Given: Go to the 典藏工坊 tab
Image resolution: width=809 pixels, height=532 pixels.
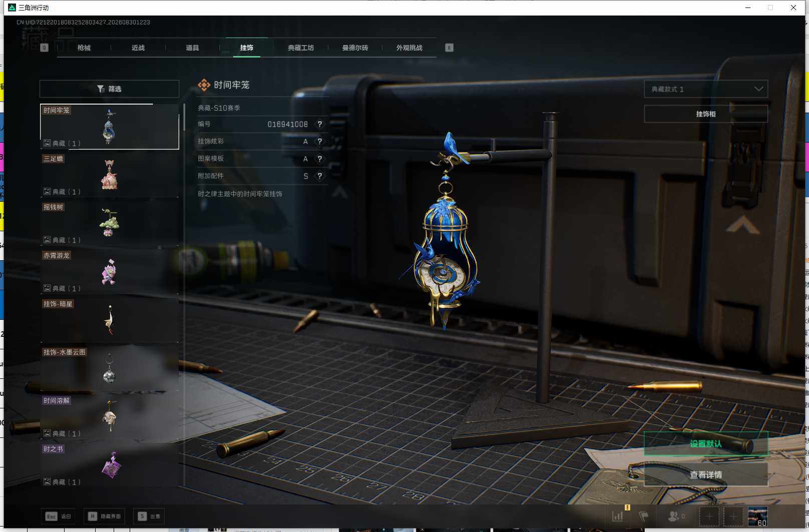Looking at the screenshot, I should pos(300,48).
